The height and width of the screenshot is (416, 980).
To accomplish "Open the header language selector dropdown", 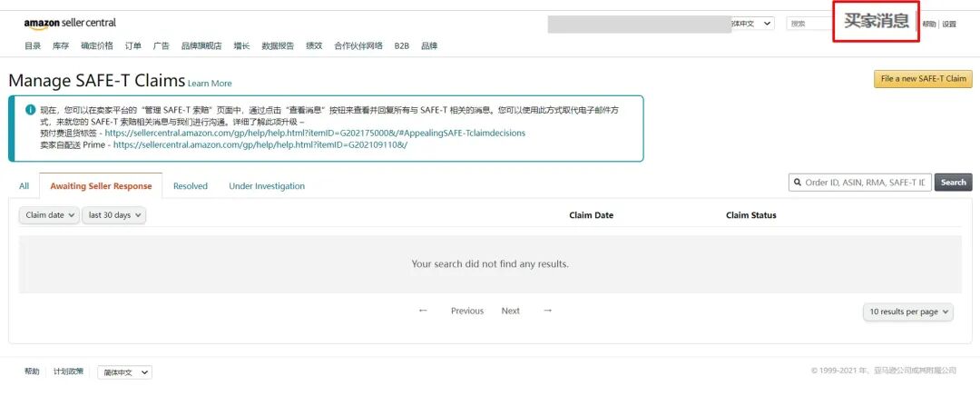I will [753, 24].
